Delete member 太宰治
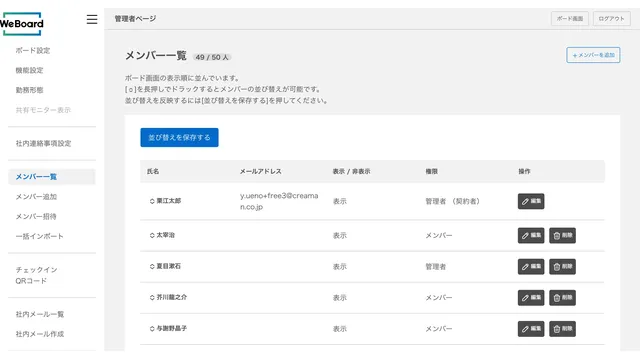640x360 pixels. coord(562,236)
